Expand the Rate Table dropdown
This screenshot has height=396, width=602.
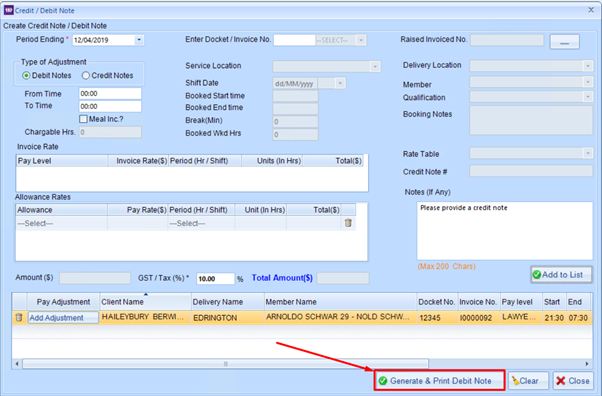click(x=587, y=153)
